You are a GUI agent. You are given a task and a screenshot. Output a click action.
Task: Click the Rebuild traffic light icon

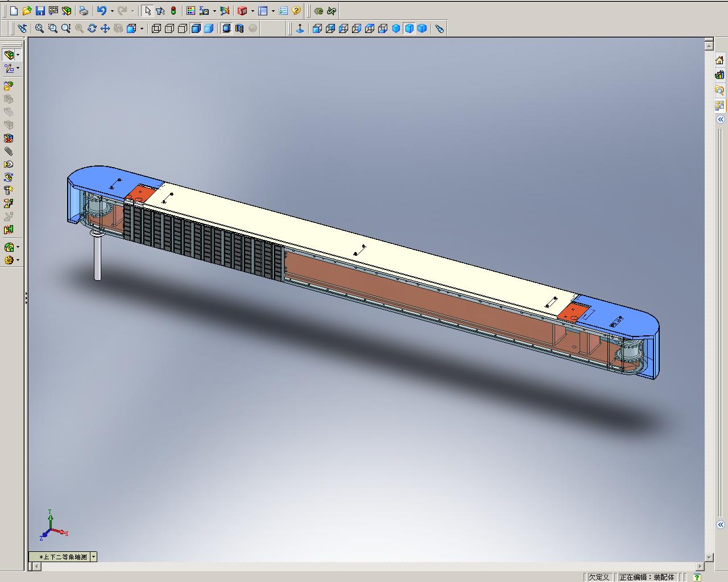tap(173, 11)
